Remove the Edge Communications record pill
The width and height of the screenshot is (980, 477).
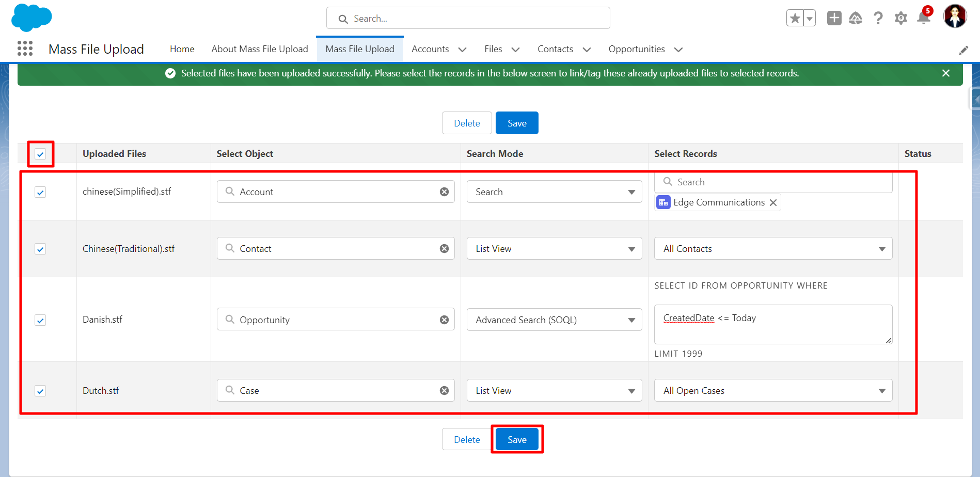tap(773, 203)
